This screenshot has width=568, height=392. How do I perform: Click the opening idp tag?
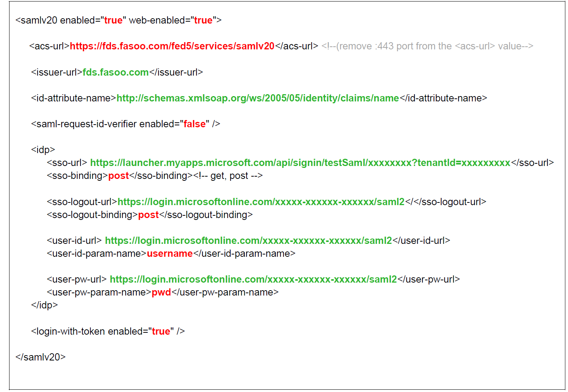click(43, 150)
